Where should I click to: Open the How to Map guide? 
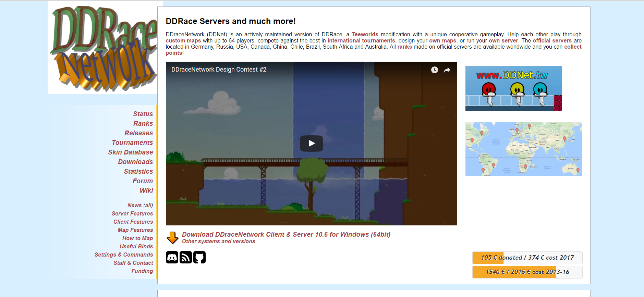137,238
